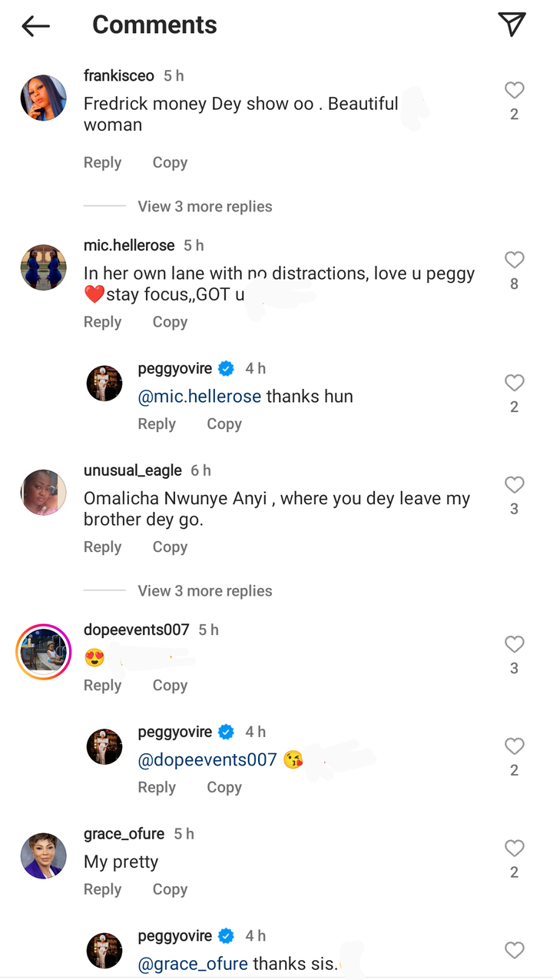The width and height of the screenshot is (553, 980).
Task: Tap heart on dopeevents007's comment
Action: (514, 644)
